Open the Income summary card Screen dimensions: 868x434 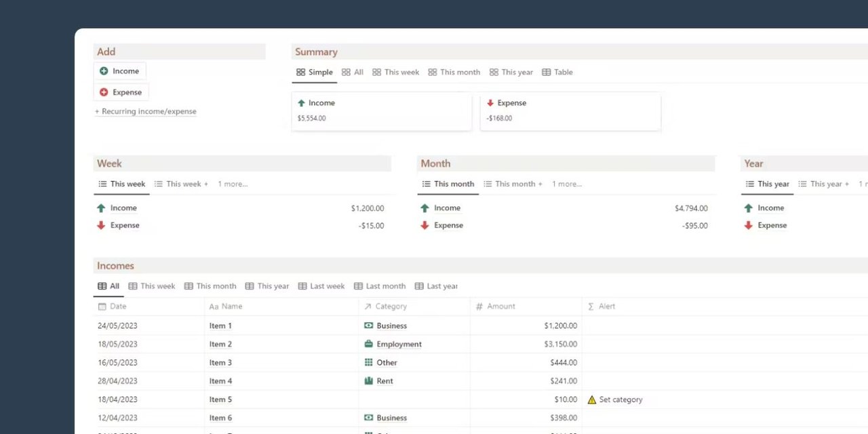point(382,111)
